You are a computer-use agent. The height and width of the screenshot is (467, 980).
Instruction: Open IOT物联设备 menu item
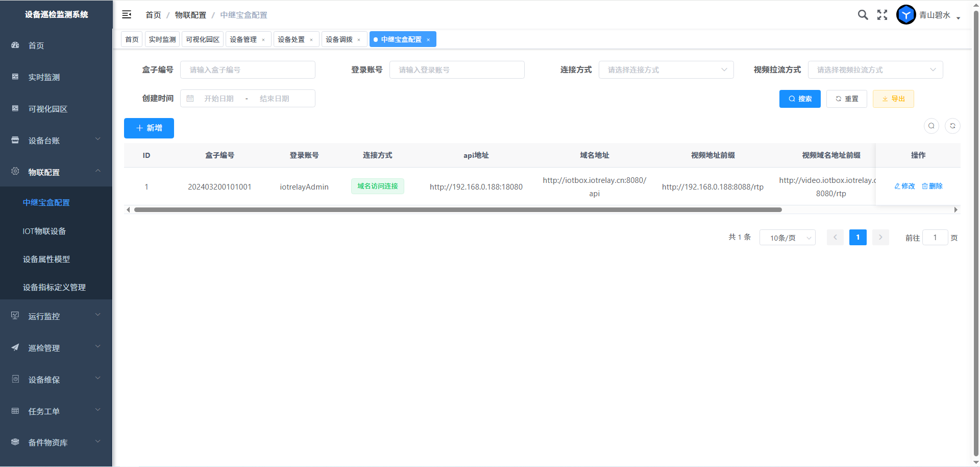tap(44, 231)
